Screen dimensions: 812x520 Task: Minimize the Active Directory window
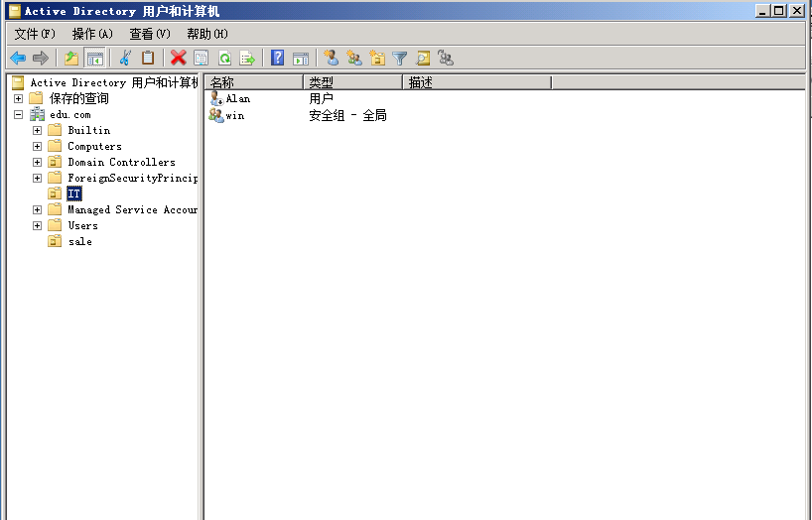762,10
